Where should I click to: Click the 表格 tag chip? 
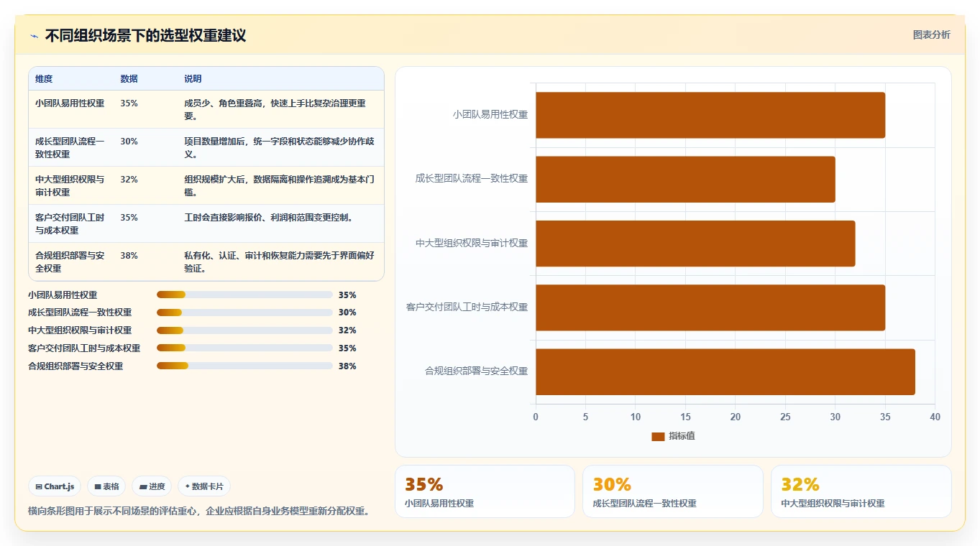106,486
